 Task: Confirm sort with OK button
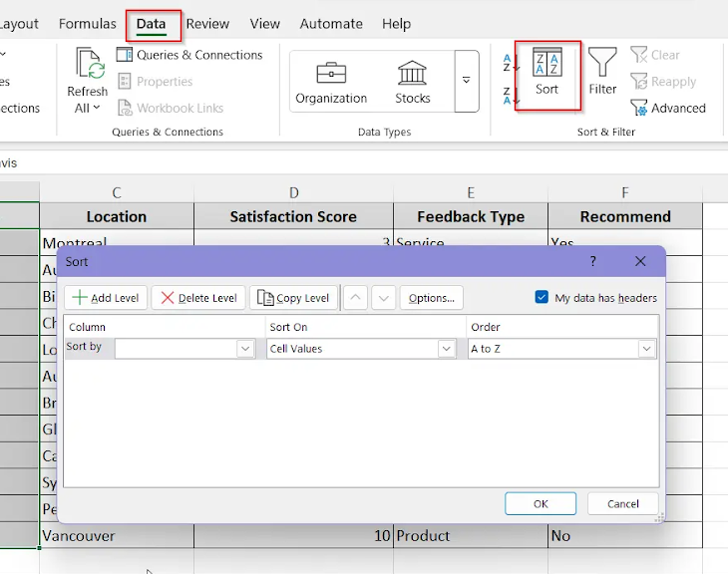[x=541, y=504]
